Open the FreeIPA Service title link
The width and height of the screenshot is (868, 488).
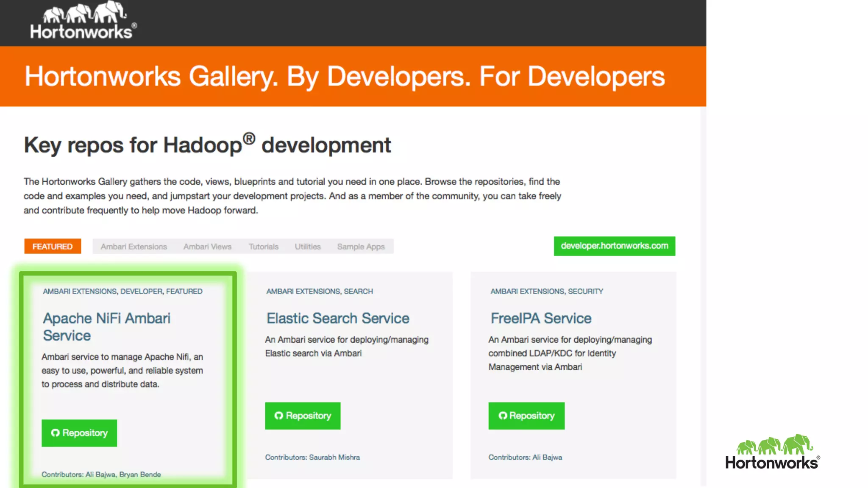(541, 318)
